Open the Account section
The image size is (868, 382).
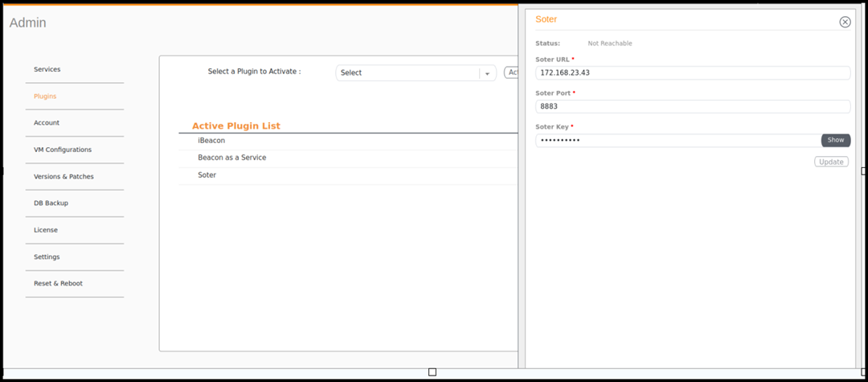(x=47, y=123)
